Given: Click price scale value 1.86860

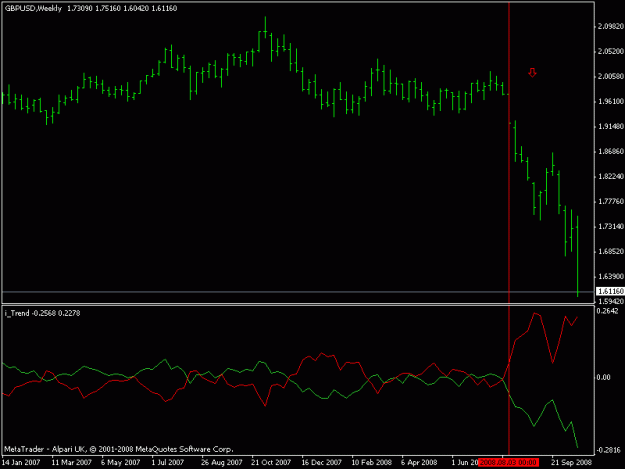Looking at the screenshot, I should [611, 151].
